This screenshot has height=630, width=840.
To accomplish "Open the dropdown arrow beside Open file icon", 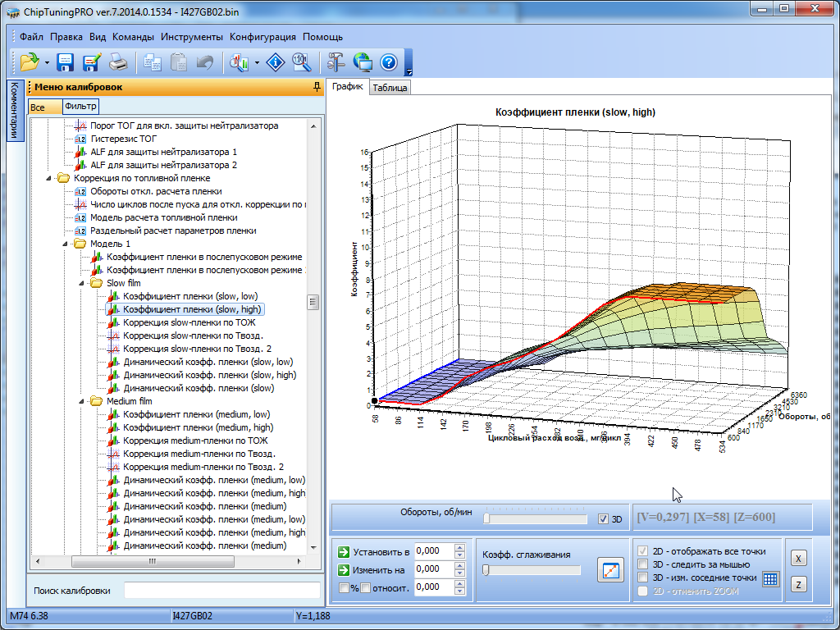I will (47, 62).
